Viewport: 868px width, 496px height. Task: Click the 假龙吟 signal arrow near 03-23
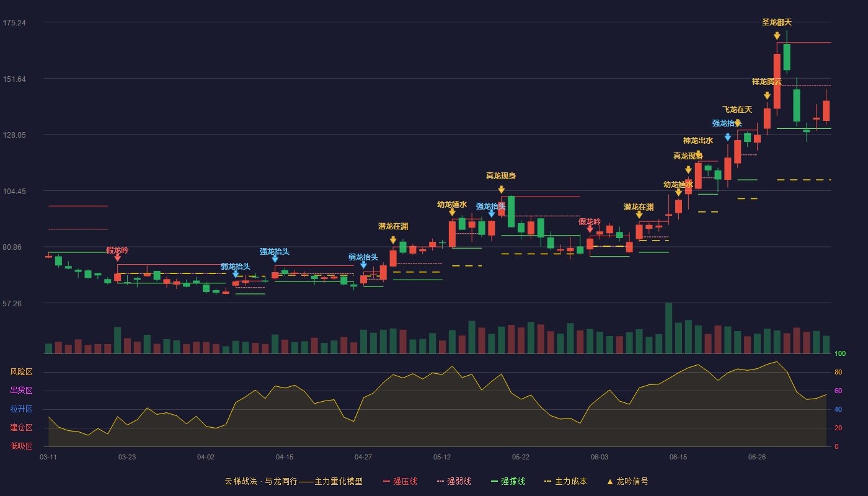pyautogui.click(x=117, y=258)
